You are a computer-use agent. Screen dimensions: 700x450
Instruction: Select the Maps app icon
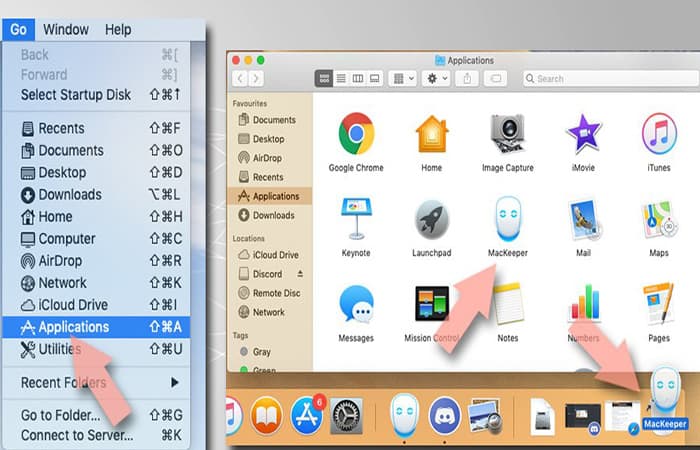tap(659, 219)
